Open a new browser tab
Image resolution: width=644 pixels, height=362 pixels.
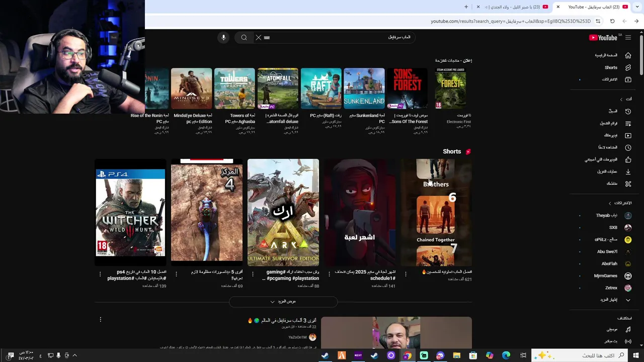point(466,7)
